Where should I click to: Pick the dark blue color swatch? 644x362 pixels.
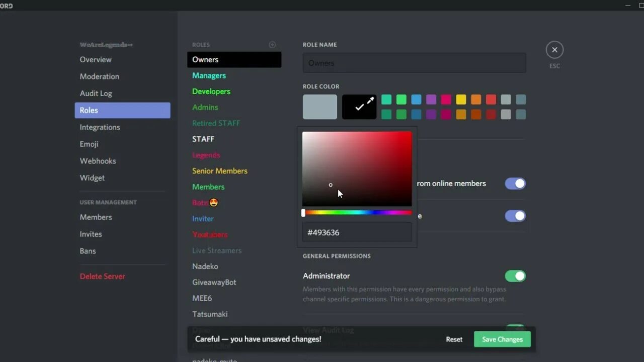point(416,115)
